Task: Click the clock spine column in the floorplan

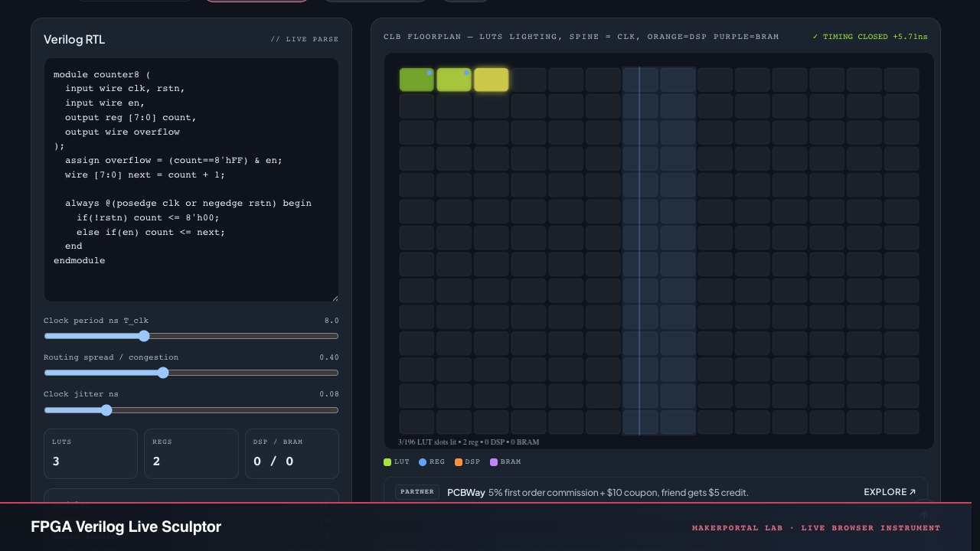Action: click(x=640, y=251)
